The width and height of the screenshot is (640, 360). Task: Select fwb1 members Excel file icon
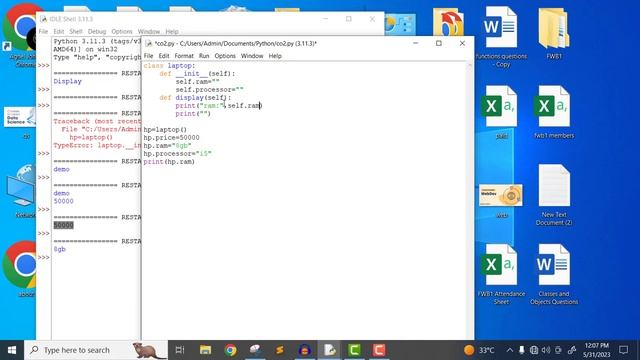(x=554, y=112)
